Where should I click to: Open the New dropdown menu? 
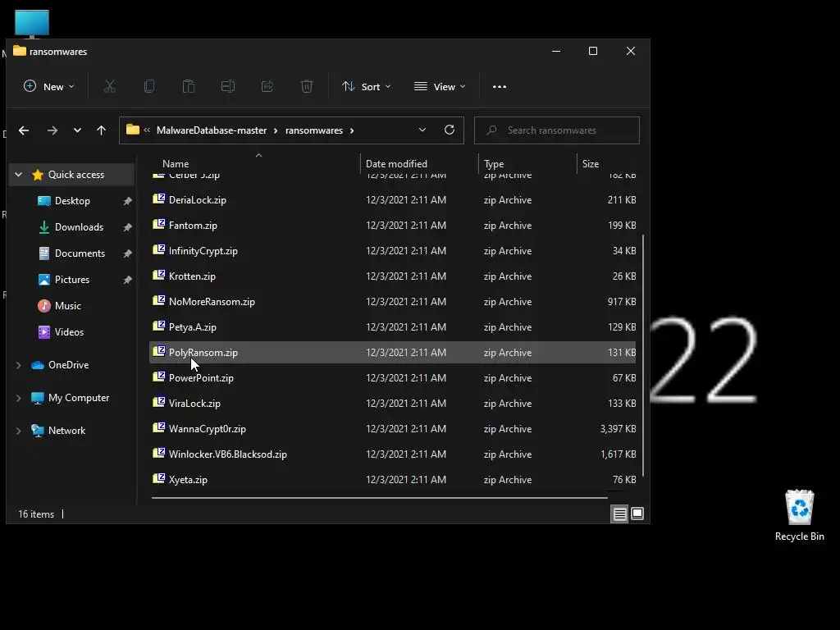pos(48,86)
